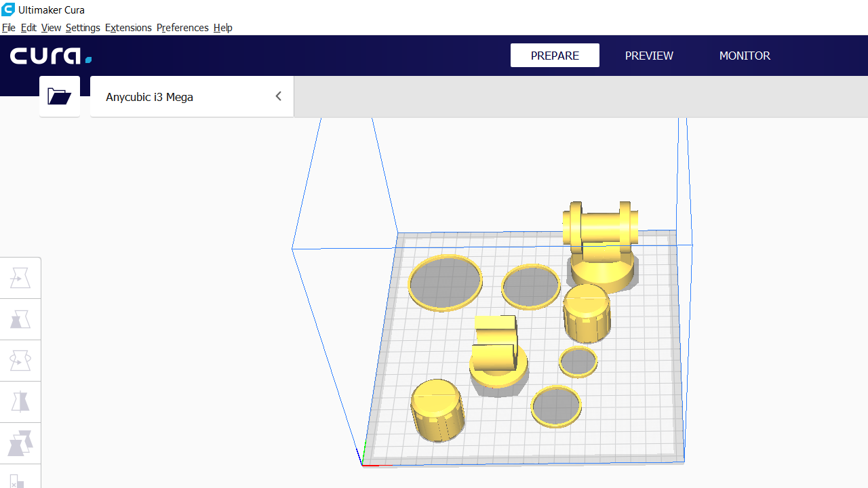This screenshot has width=868, height=488.
Task: Switch to the MONITOR stage
Action: [x=745, y=56]
